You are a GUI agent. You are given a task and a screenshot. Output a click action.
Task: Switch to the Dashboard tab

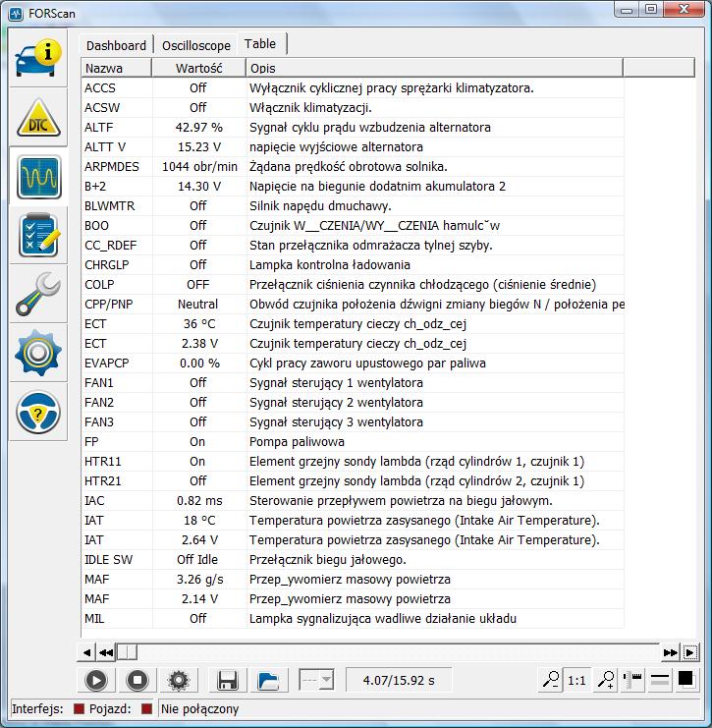[x=116, y=45]
